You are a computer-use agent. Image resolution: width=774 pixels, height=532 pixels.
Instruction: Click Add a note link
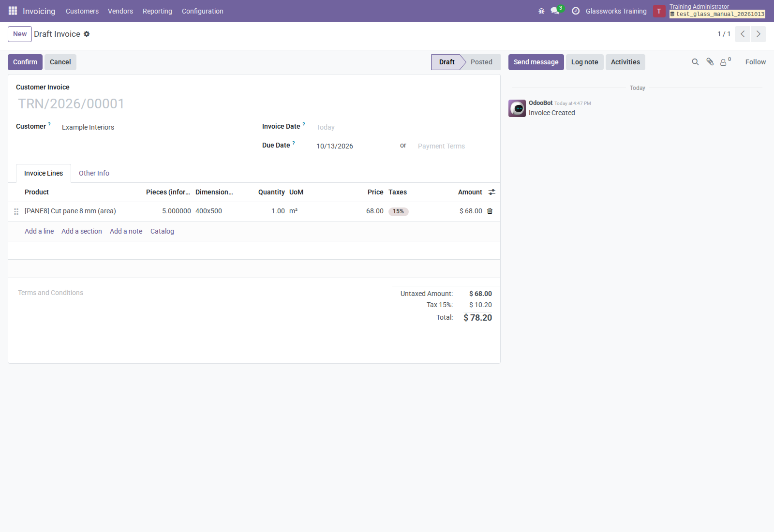click(x=126, y=231)
